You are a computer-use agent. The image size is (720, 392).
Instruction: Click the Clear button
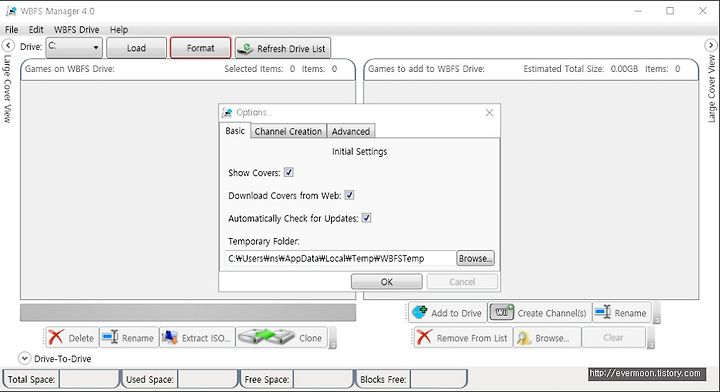click(613, 338)
